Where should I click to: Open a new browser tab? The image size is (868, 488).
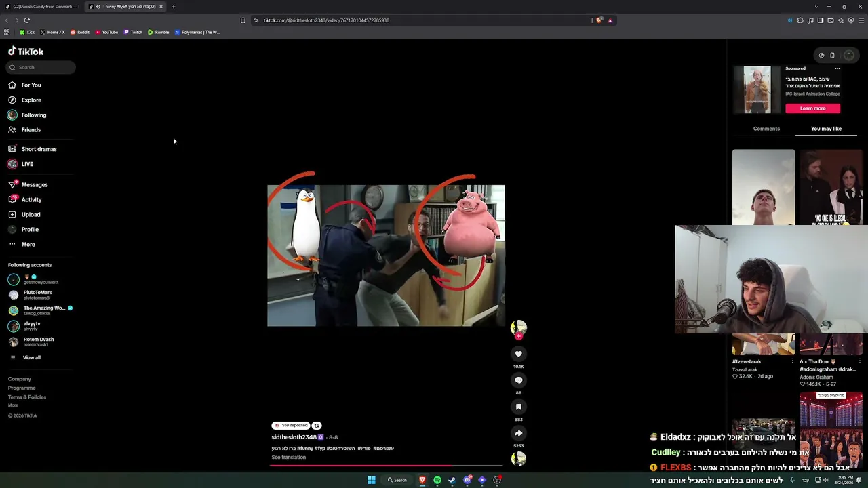pyautogui.click(x=174, y=7)
